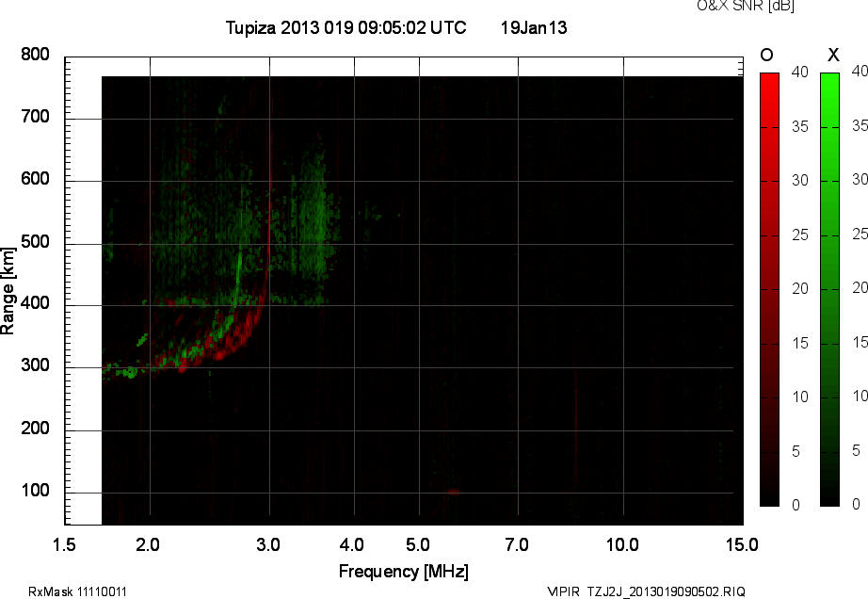Click the 'Frequency [MHz]' horizontal axis label
Image resolution: width=868 pixels, height=599 pixels.
coord(403,571)
